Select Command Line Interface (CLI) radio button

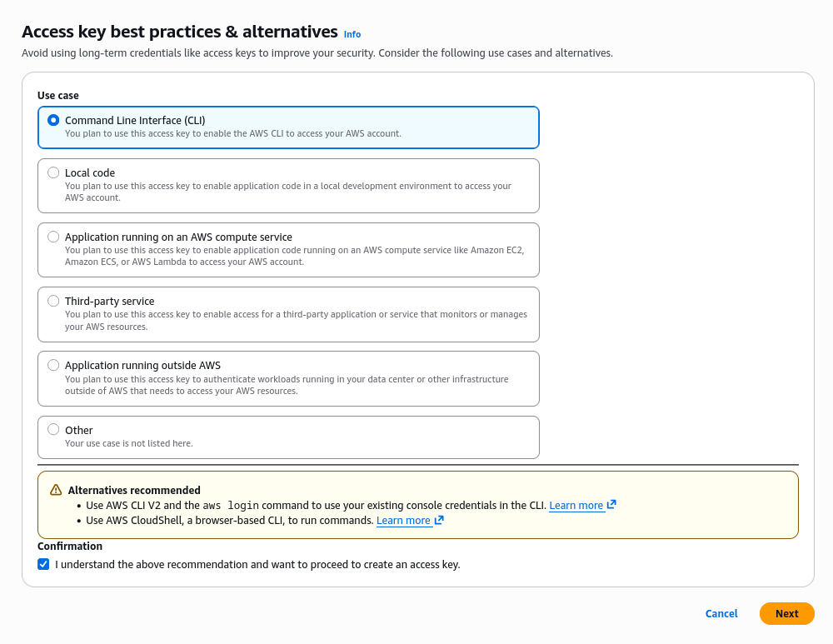53,120
